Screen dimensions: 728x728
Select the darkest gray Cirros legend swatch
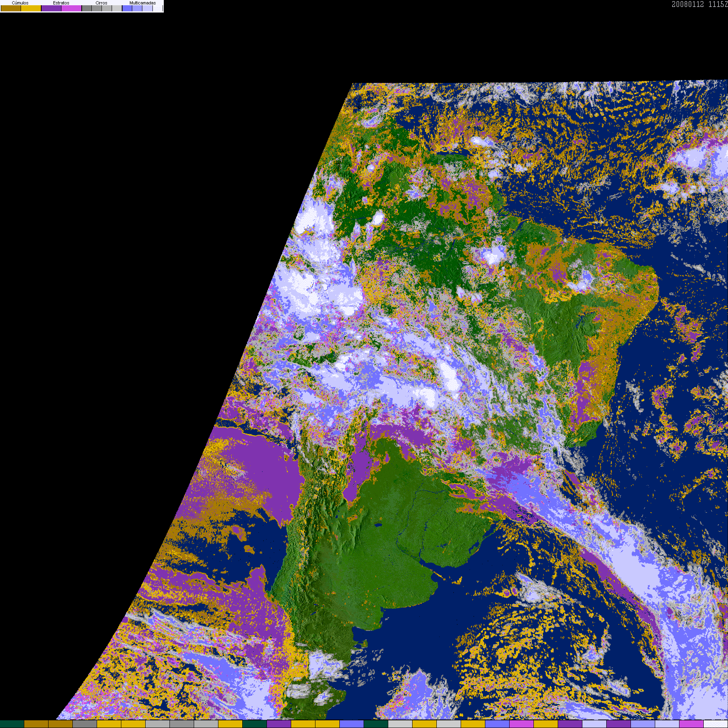pyautogui.click(x=87, y=8)
